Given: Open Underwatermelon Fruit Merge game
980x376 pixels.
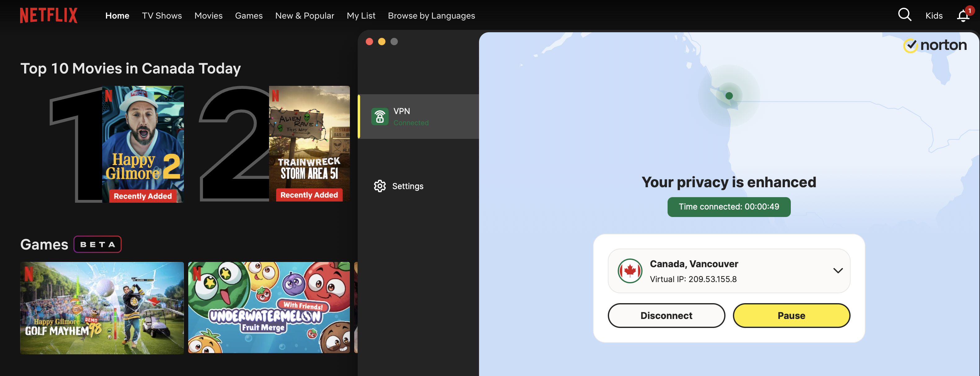Looking at the screenshot, I should (268, 307).
